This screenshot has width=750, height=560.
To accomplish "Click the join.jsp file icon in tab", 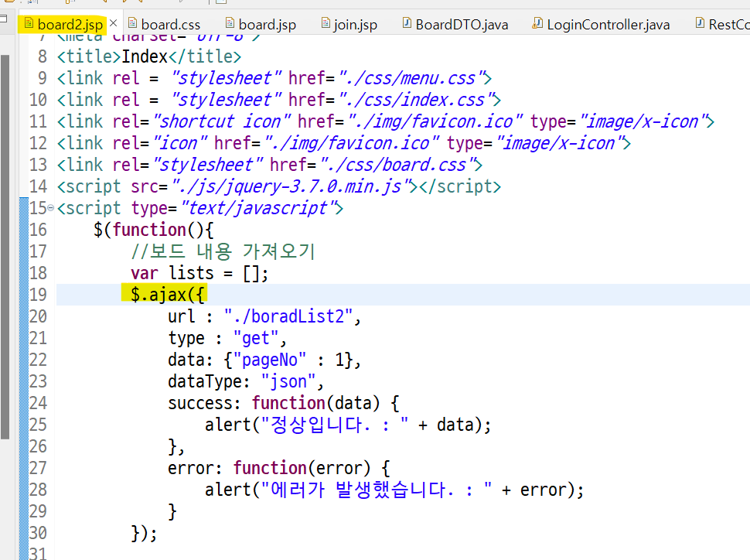I will click(326, 23).
